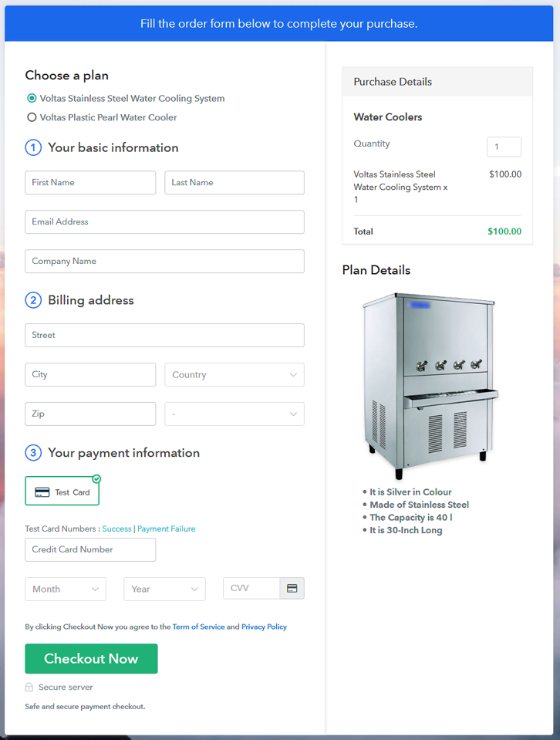Open the Privacy Policy link
560x740 pixels.
click(x=265, y=627)
